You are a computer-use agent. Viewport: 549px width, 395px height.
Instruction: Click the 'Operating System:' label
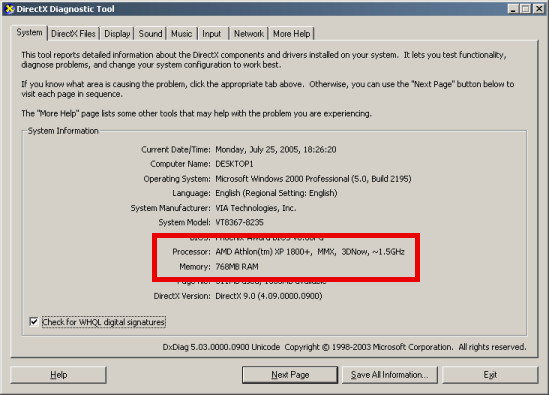point(177,179)
